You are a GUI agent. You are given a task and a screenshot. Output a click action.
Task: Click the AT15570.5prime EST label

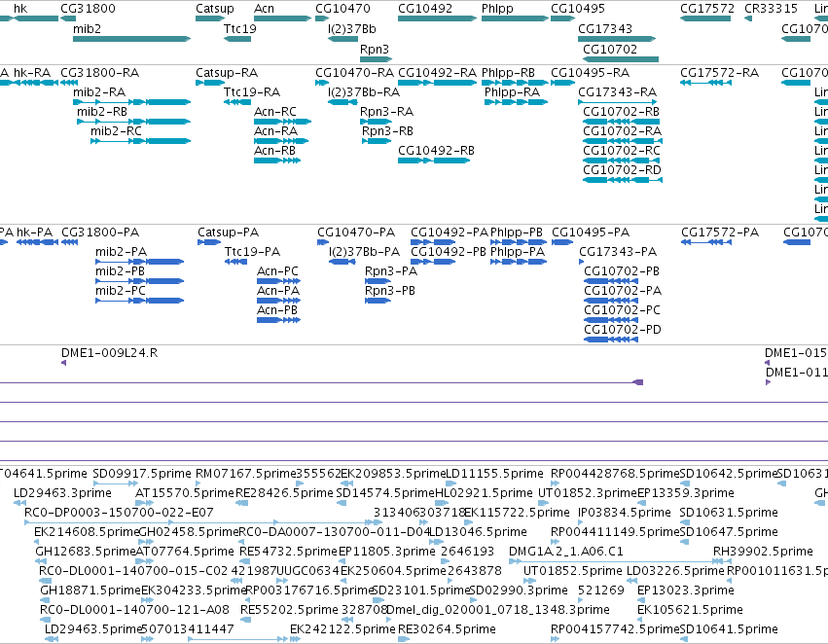pyautogui.click(x=184, y=493)
